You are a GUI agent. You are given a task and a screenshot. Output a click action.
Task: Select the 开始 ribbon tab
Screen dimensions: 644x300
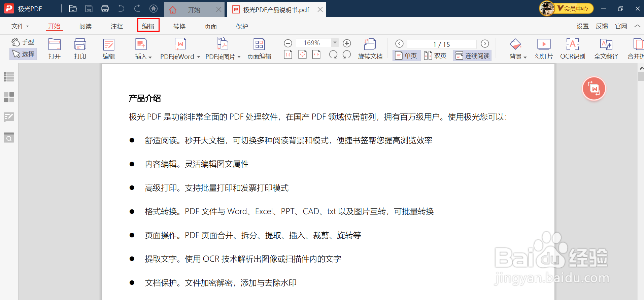(54, 26)
